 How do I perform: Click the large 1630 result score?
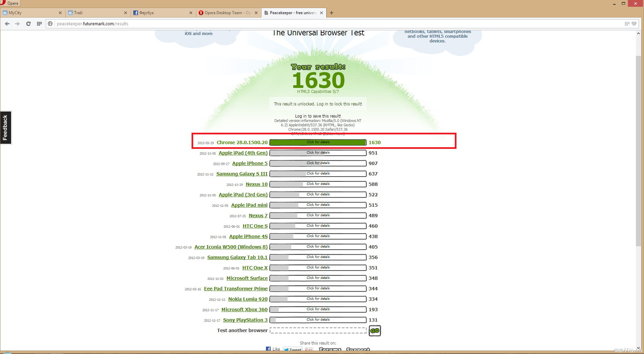click(x=318, y=80)
